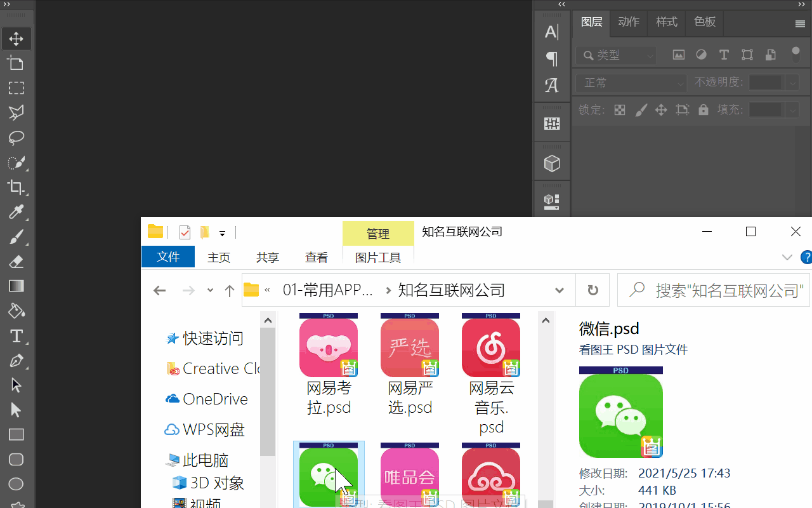The height and width of the screenshot is (508, 812).
Task: Toggle lock image pixels brush icon
Action: (x=641, y=110)
